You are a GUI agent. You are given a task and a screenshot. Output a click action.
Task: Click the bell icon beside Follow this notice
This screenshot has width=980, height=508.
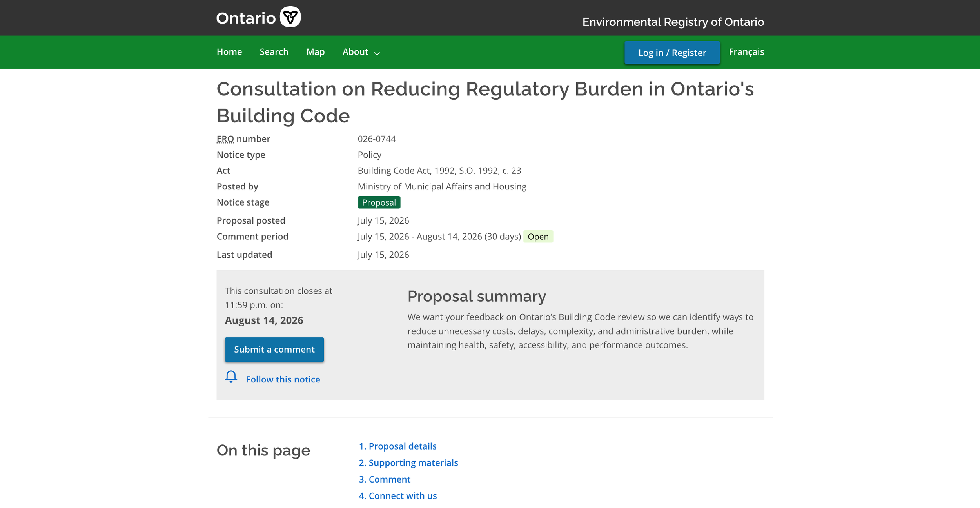231,377
